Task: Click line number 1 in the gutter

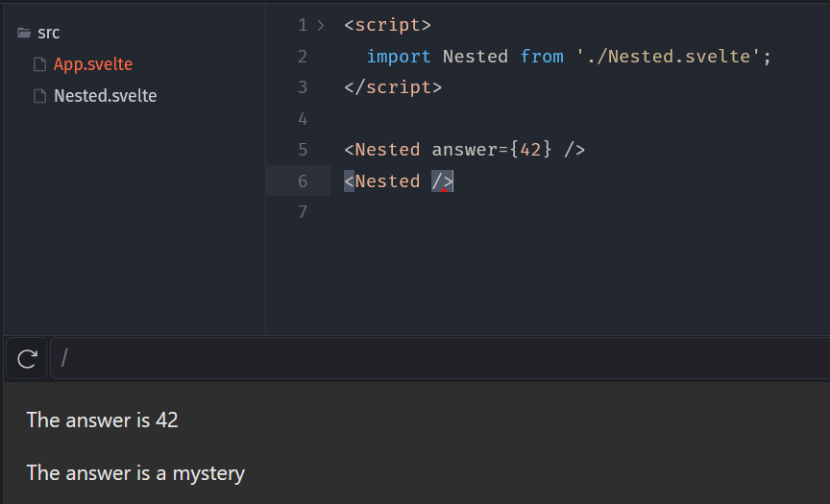Action: (303, 25)
